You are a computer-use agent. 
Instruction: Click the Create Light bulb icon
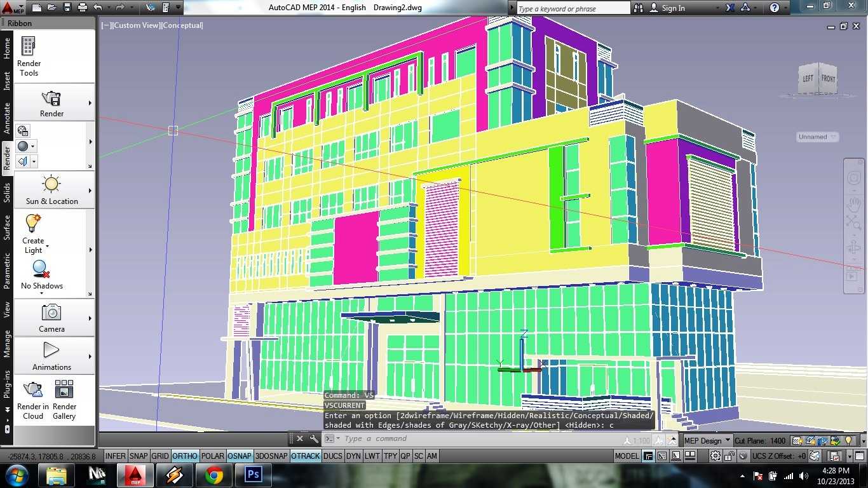coord(32,224)
